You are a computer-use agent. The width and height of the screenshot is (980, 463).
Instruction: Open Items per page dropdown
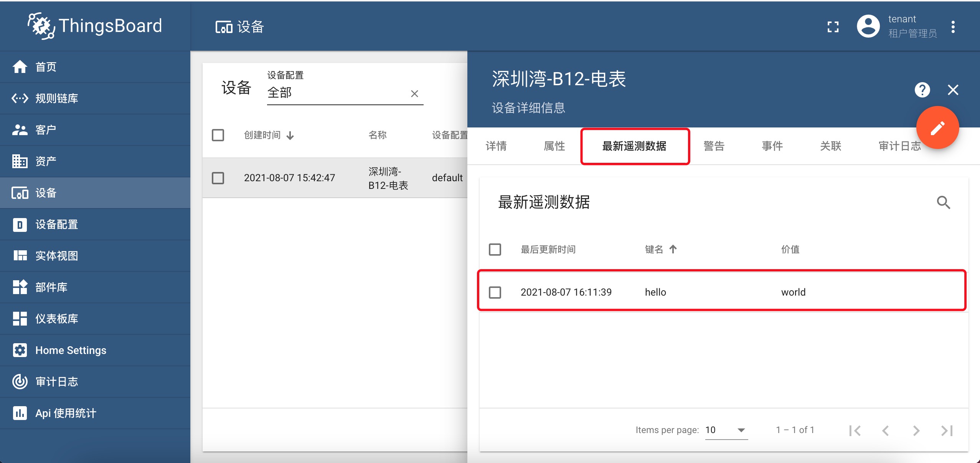pos(726,430)
